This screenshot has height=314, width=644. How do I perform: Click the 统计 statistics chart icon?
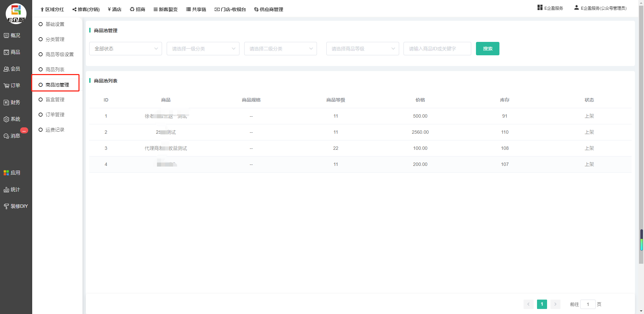point(6,190)
